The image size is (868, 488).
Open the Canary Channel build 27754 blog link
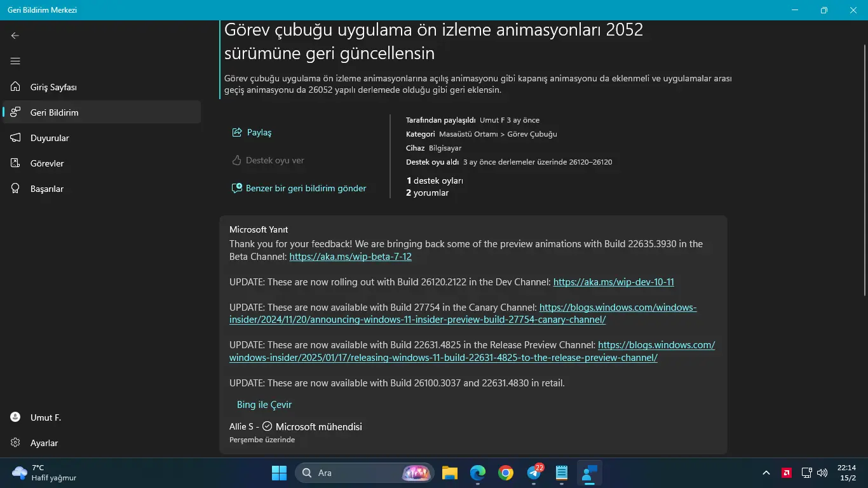pyautogui.click(x=463, y=313)
